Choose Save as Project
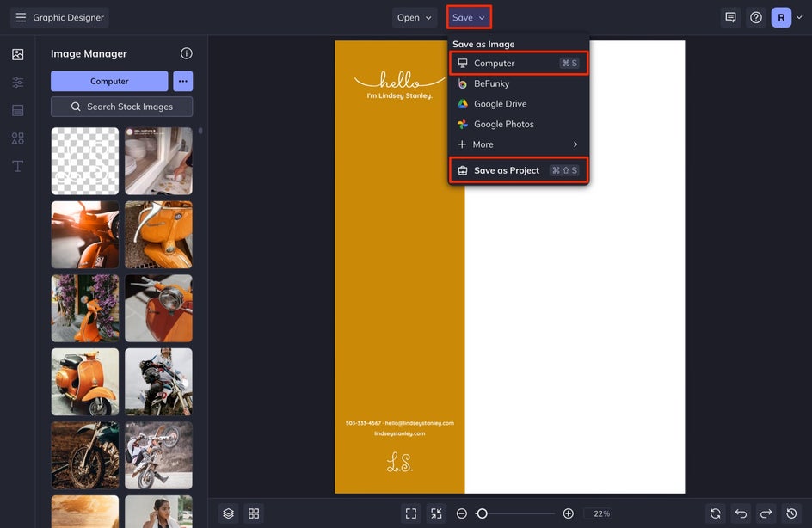 click(x=518, y=170)
